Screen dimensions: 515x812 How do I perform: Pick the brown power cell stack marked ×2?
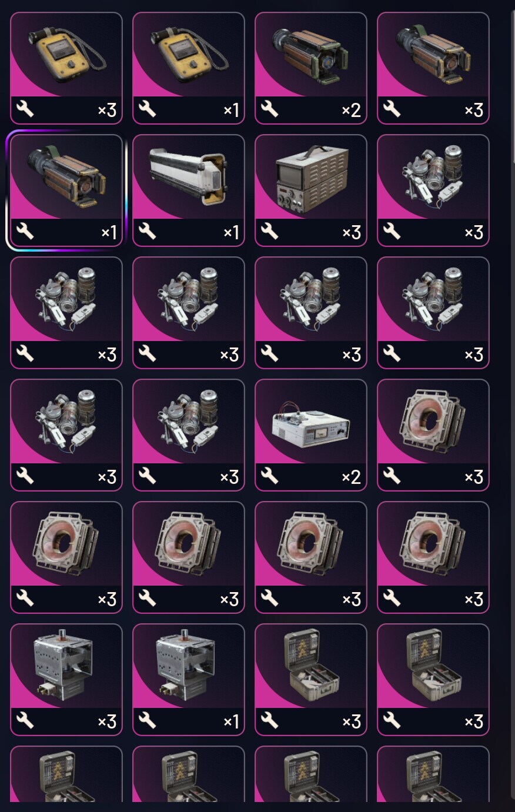point(311,68)
